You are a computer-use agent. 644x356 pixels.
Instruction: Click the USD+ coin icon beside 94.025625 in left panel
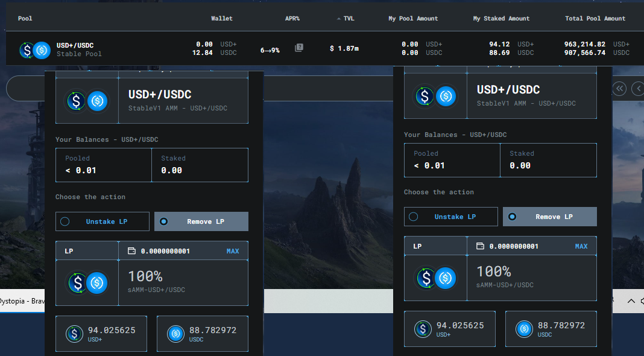[x=74, y=334]
